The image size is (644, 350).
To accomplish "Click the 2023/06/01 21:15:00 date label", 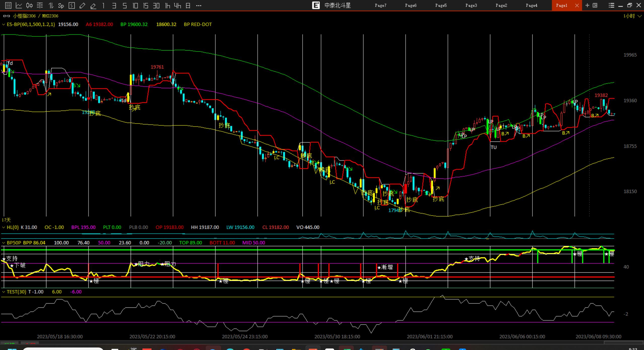I will (x=430, y=336).
